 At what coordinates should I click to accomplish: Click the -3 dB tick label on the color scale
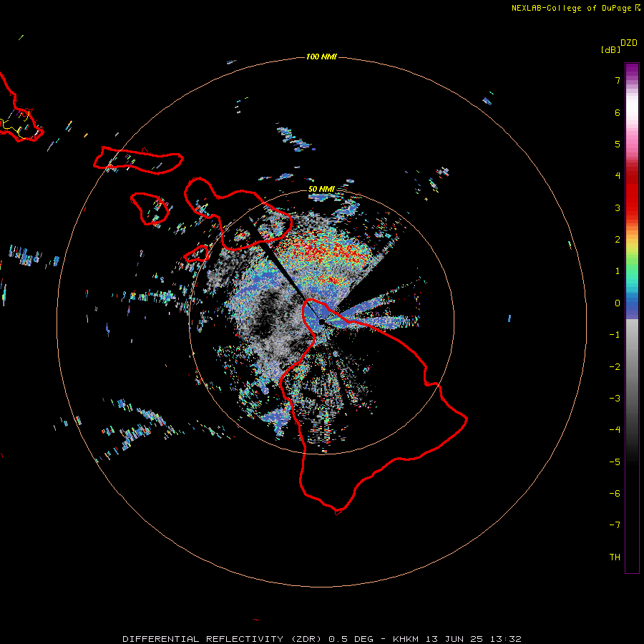click(615, 399)
